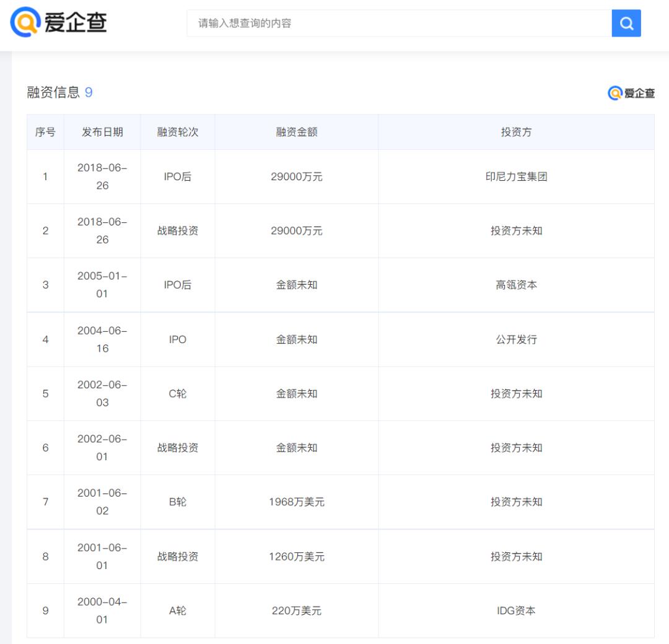Click the B轮 round cell
Image resolution: width=669 pixels, height=644 pixels.
[178, 502]
